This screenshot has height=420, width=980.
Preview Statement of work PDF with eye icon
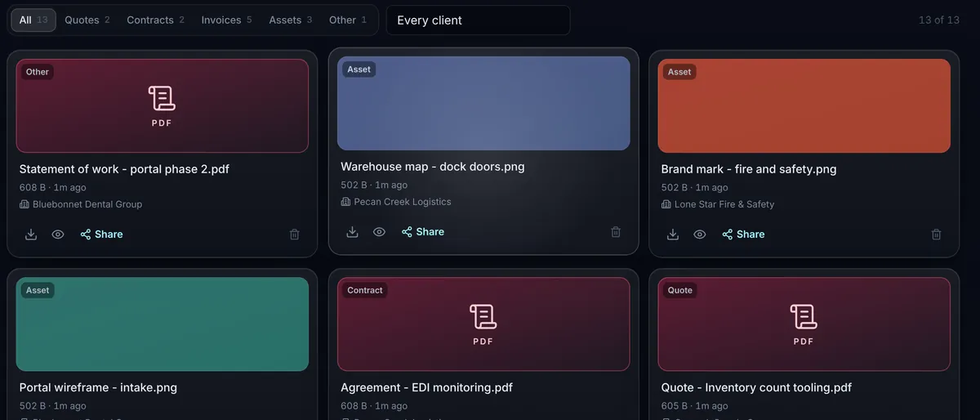58,235
